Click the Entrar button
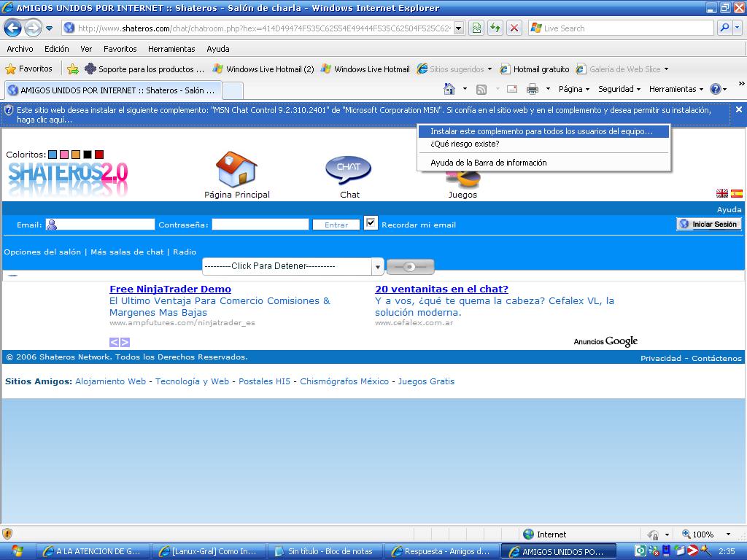This screenshot has width=747, height=560. point(336,225)
